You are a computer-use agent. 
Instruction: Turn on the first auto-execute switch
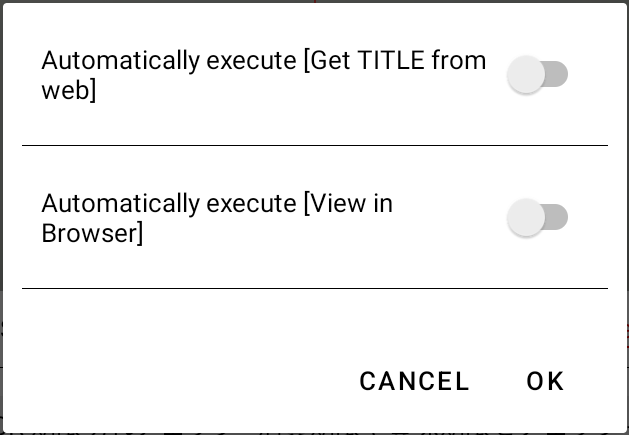[x=537, y=75]
